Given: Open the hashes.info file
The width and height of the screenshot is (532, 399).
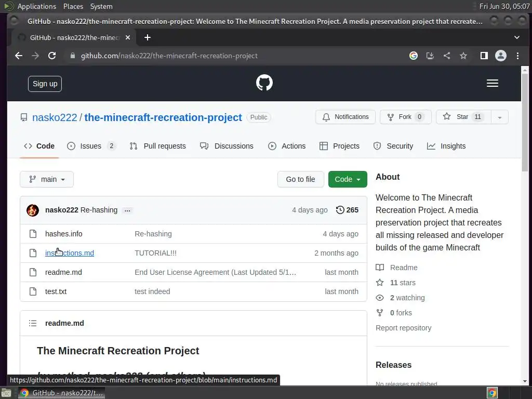Looking at the screenshot, I should pos(63,234).
